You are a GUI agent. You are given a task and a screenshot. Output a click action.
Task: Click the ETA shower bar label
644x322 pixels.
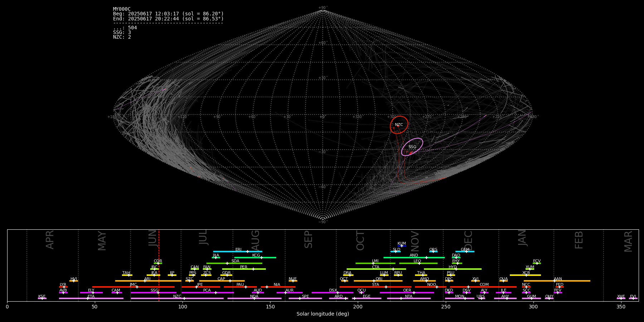pyautogui.click(x=91, y=297)
